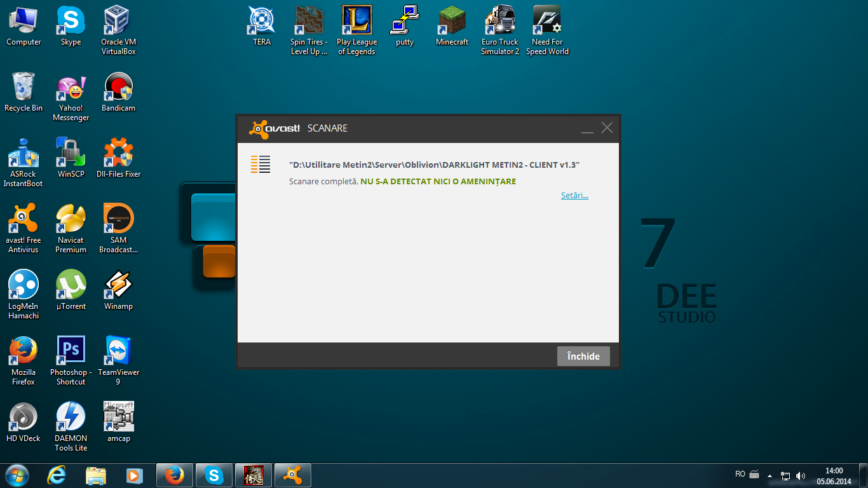This screenshot has height=488, width=868.
Task: Select the µTorrent desktop shortcut
Action: point(71,291)
